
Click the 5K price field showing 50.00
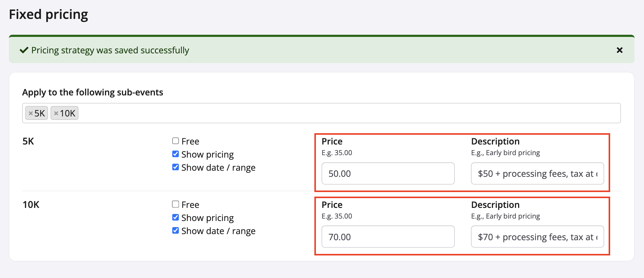click(x=388, y=173)
